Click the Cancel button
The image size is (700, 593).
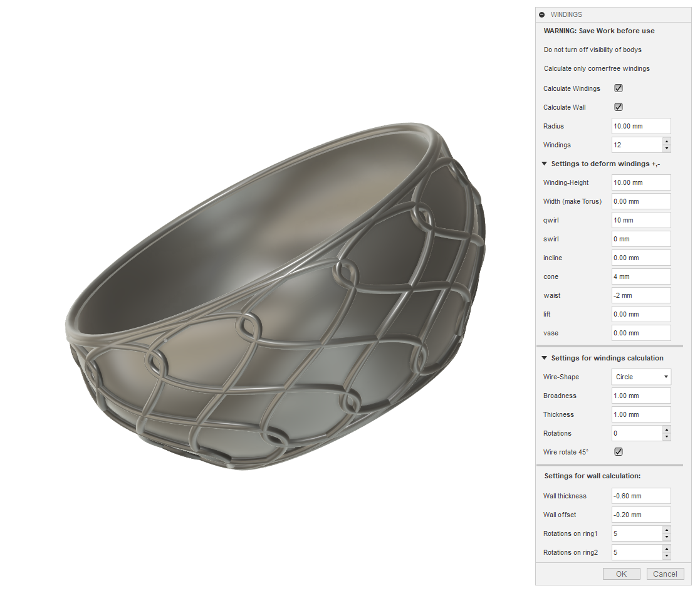[665, 574]
